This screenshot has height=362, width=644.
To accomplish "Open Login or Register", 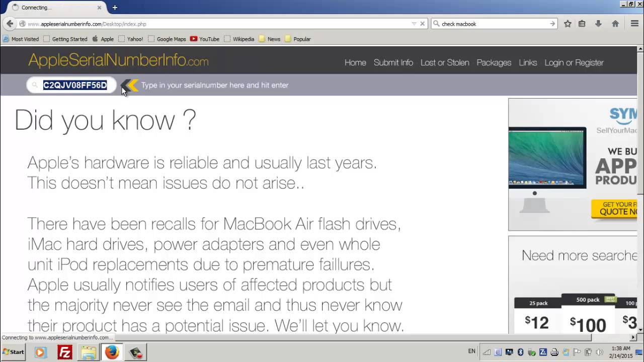I will click(x=574, y=62).
